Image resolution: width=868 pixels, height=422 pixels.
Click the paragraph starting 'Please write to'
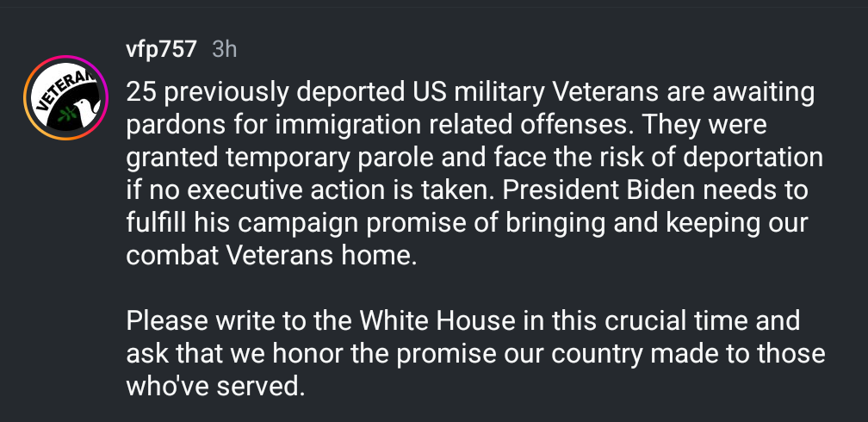[475, 353]
